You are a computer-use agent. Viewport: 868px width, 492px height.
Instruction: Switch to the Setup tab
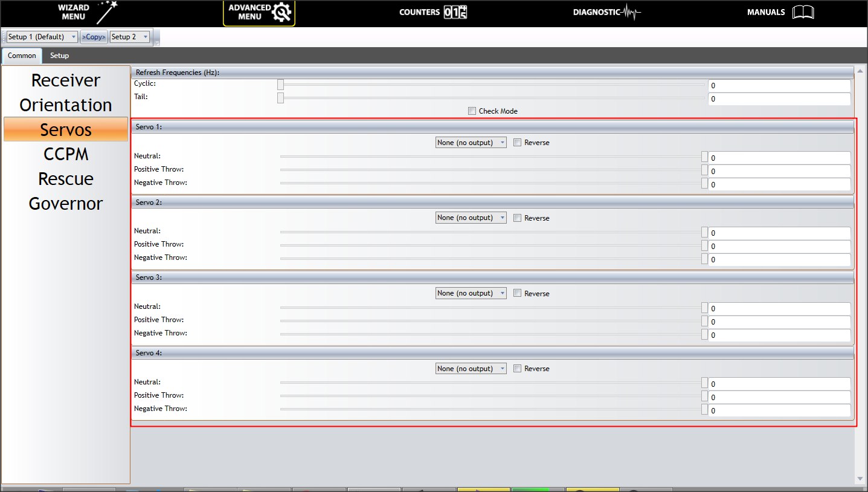pos(59,56)
